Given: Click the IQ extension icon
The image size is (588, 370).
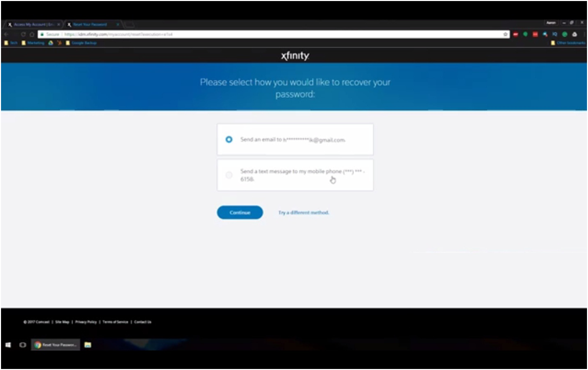Looking at the screenshot, I should pos(555,34).
